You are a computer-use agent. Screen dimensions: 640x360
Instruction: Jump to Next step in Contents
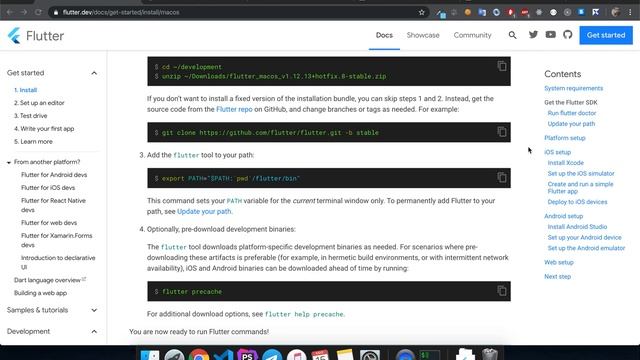[x=558, y=277]
